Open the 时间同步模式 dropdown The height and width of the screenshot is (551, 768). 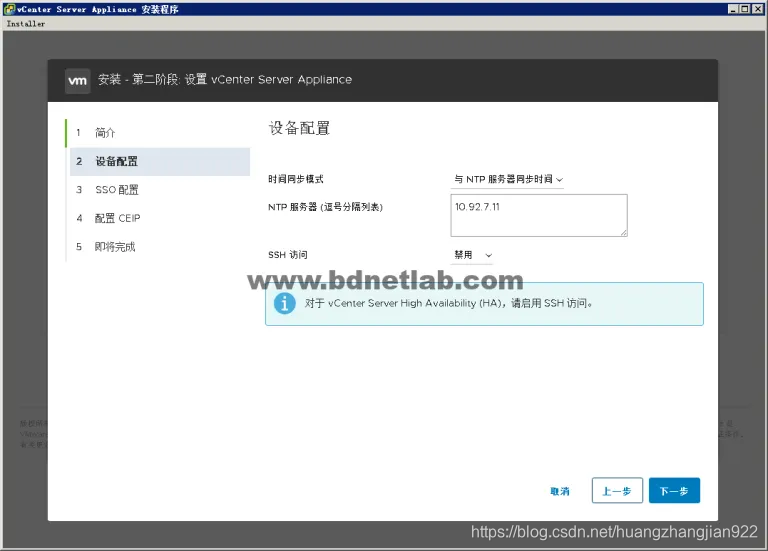(x=507, y=179)
